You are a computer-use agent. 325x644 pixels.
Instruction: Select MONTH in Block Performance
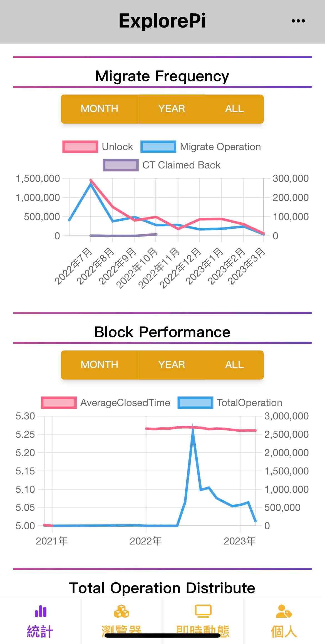pyautogui.click(x=100, y=365)
